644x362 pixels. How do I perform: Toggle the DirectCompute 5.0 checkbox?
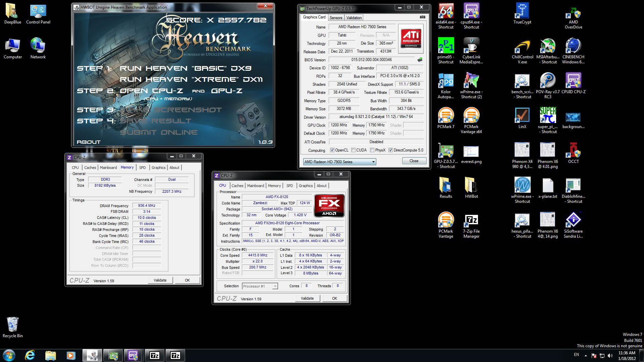pos(390,150)
